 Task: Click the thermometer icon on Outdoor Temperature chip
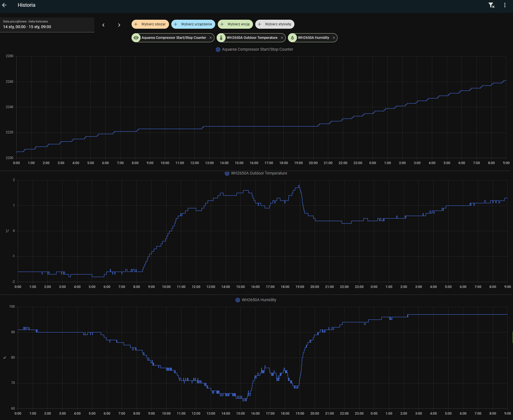point(221,38)
